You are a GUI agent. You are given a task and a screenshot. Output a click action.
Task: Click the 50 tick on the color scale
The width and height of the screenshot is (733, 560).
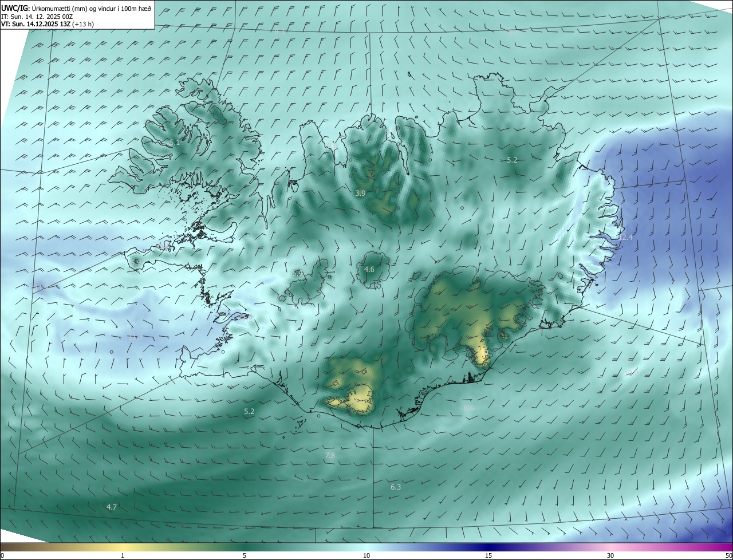coord(728,555)
